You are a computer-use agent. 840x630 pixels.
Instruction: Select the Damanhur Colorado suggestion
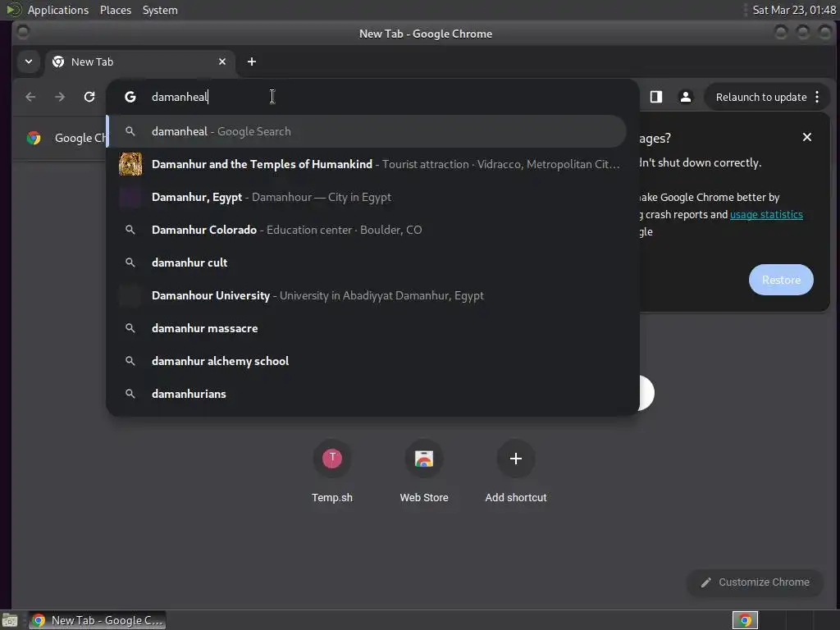(367, 230)
